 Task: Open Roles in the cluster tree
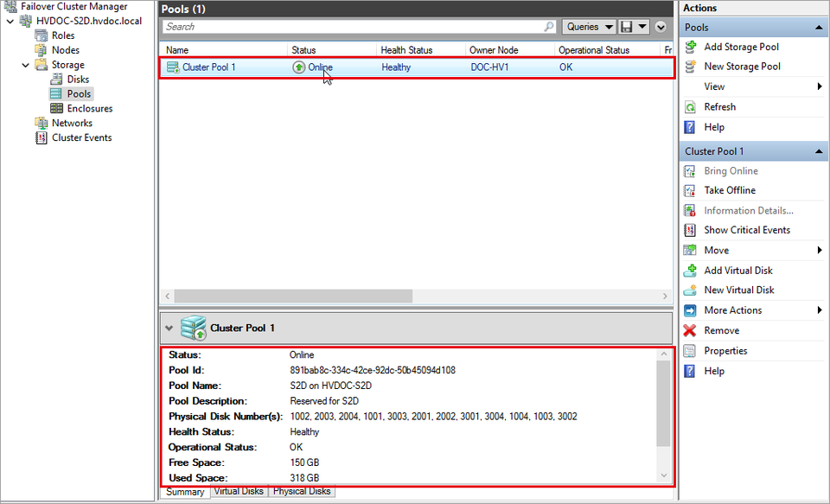coord(62,35)
